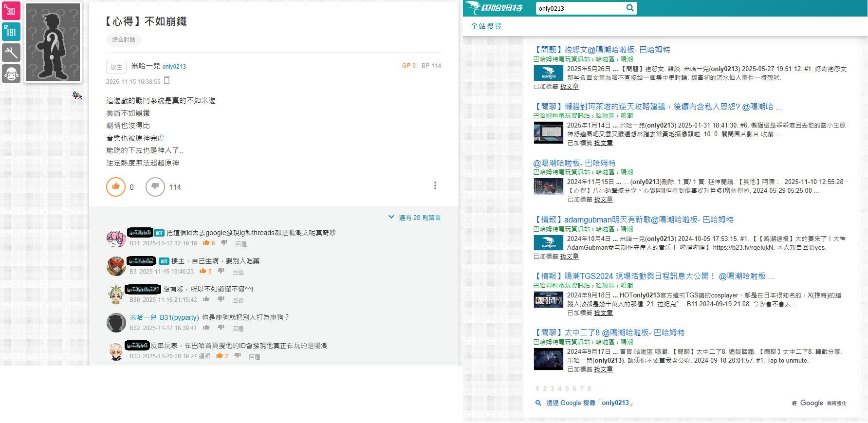
Task: Toggle the thumbs-down button showing 114
Action: pyautogui.click(x=155, y=187)
